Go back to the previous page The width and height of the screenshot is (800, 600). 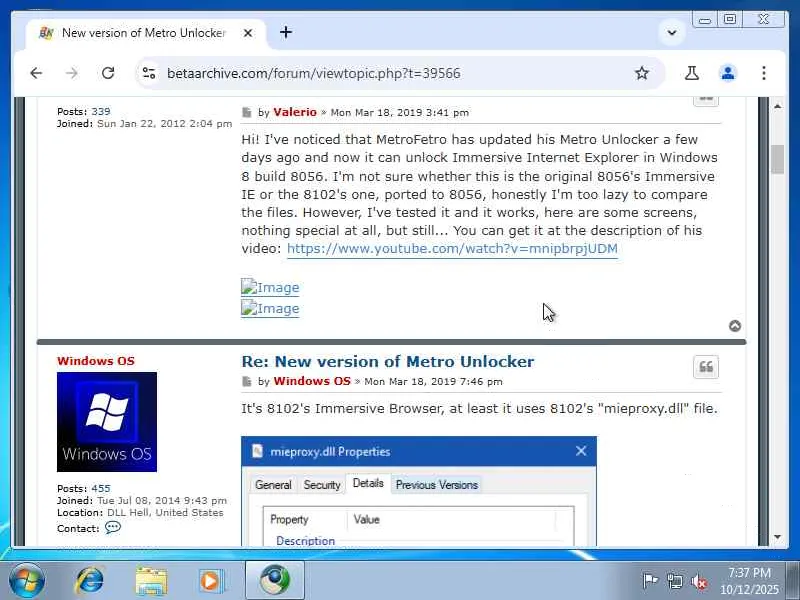(36, 73)
